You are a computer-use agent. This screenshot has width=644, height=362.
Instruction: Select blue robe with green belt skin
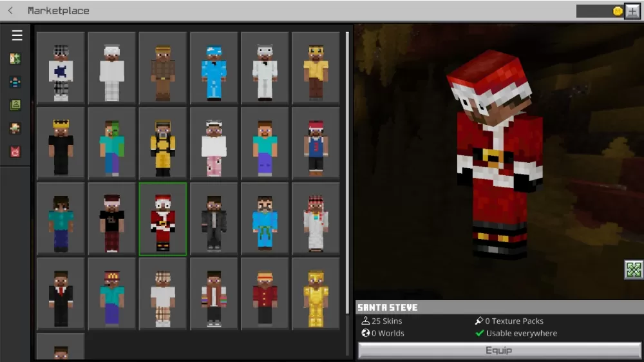pyautogui.click(x=265, y=219)
